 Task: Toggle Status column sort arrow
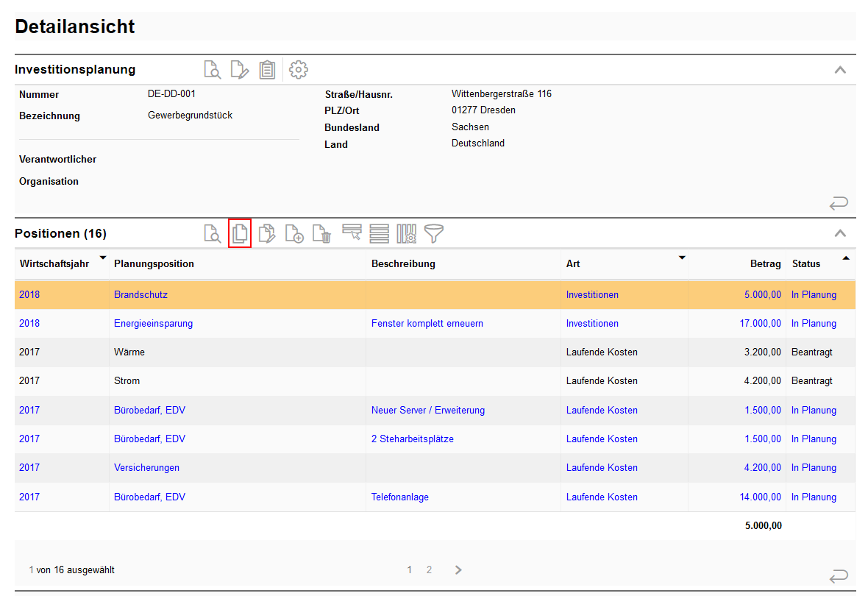pos(846,258)
